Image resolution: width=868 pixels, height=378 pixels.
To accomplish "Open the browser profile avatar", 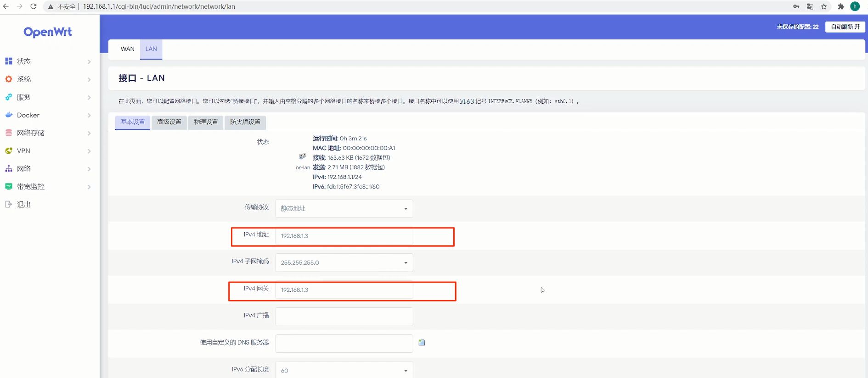I will click(x=855, y=6).
